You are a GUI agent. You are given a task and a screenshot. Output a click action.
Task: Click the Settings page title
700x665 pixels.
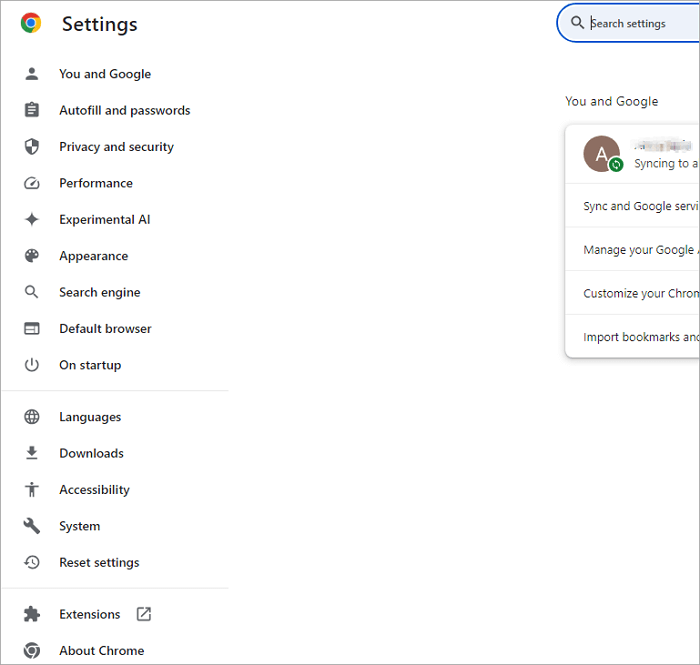100,24
